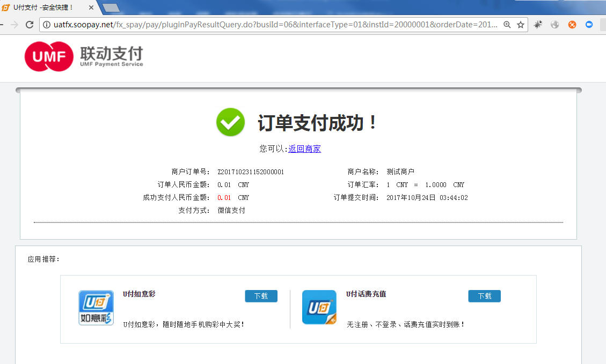Click the gray globe extension icon
Image resolution: width=606 pixels, height=364 pixels.
click(555, 24)
